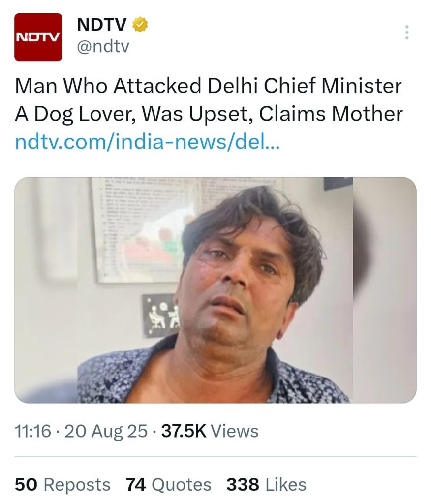Click the NDTV display name
431x504 pixels.
[x=102, y=24]
